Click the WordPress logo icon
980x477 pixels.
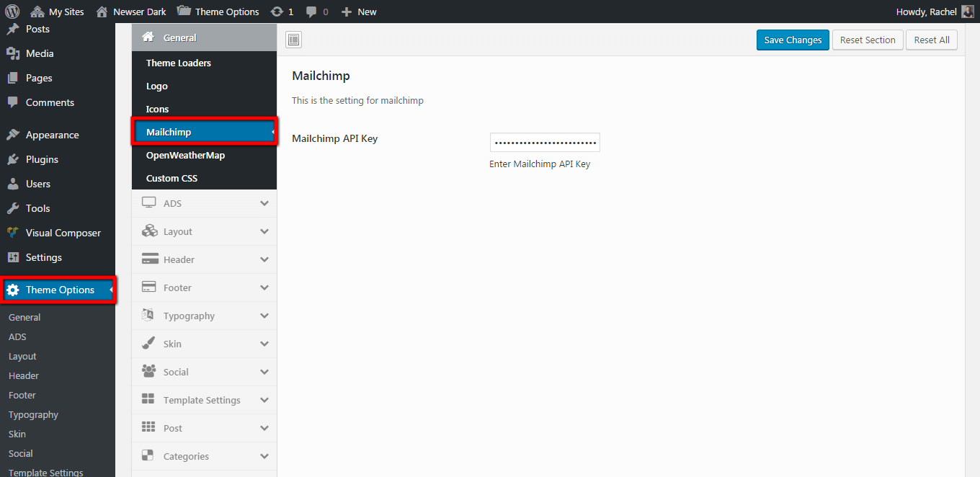click(x=12, y=12)
